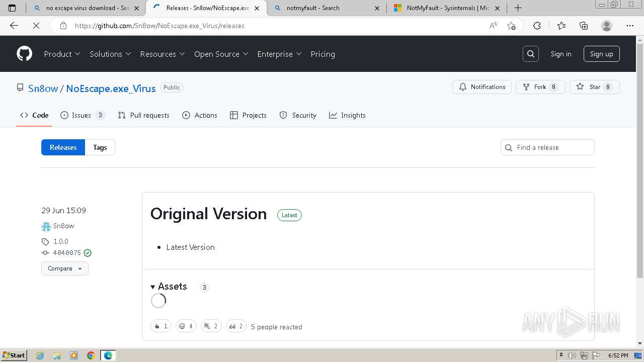Stop page loading with the X button

pos(36,26)
